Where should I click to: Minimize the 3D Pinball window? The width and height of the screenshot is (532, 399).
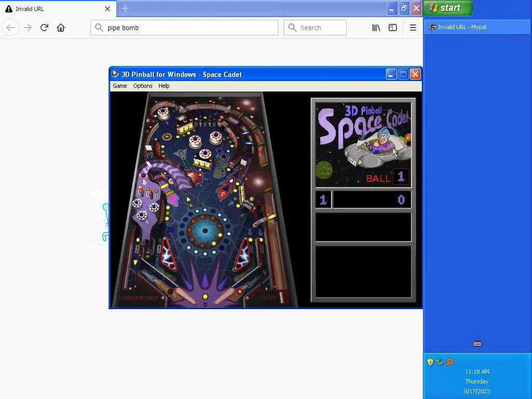coord(391,74)
